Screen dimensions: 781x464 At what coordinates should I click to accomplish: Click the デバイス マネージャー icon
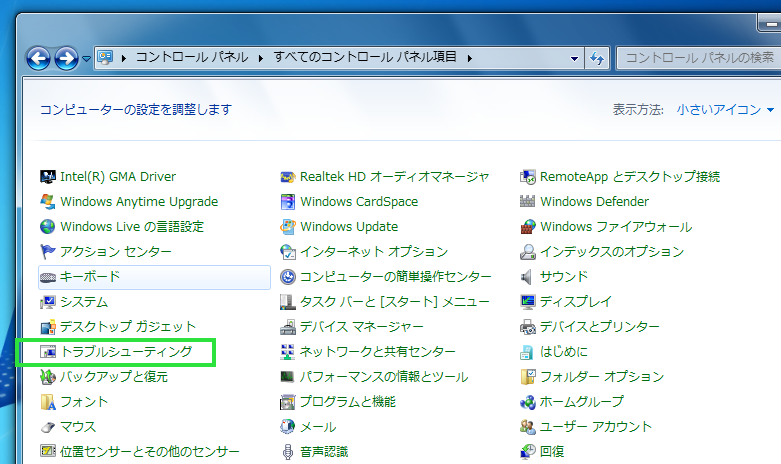point(288,327)
